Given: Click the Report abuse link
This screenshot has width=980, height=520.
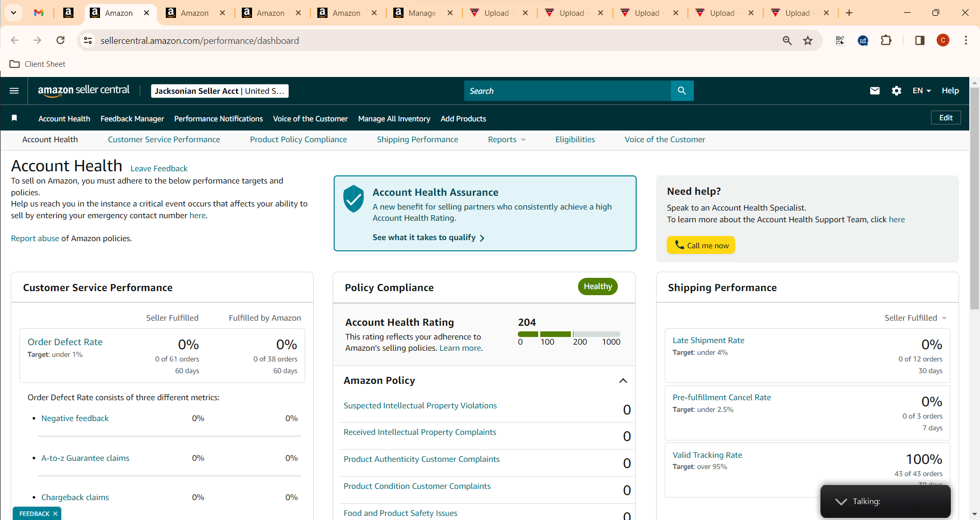Looking at the screenshot, I should pos(35,239).
